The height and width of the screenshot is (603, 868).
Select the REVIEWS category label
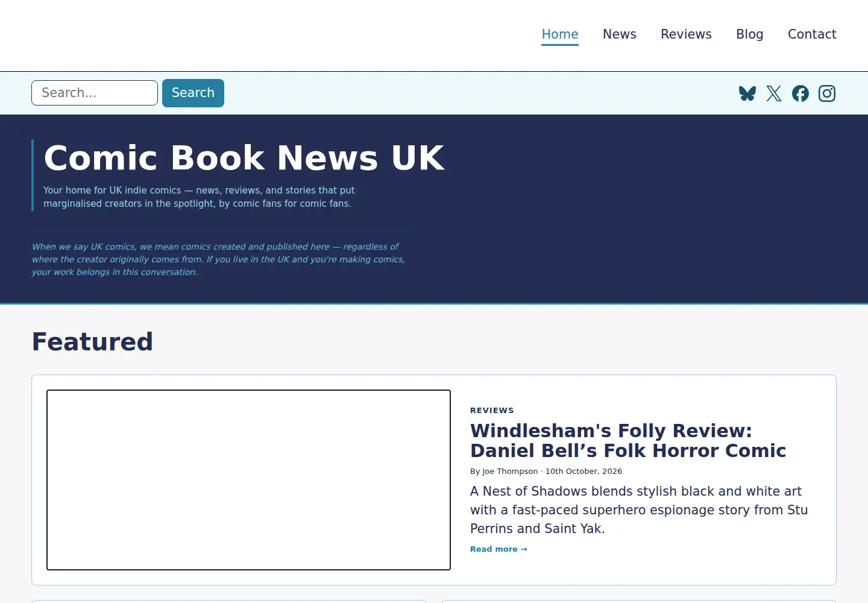point(492,411)
